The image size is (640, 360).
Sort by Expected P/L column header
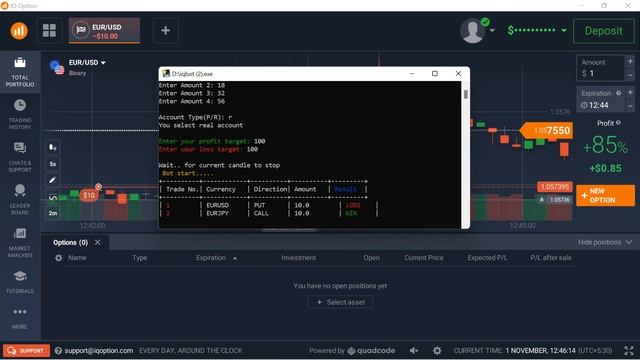pyautogui.click(x=487, y=258)
